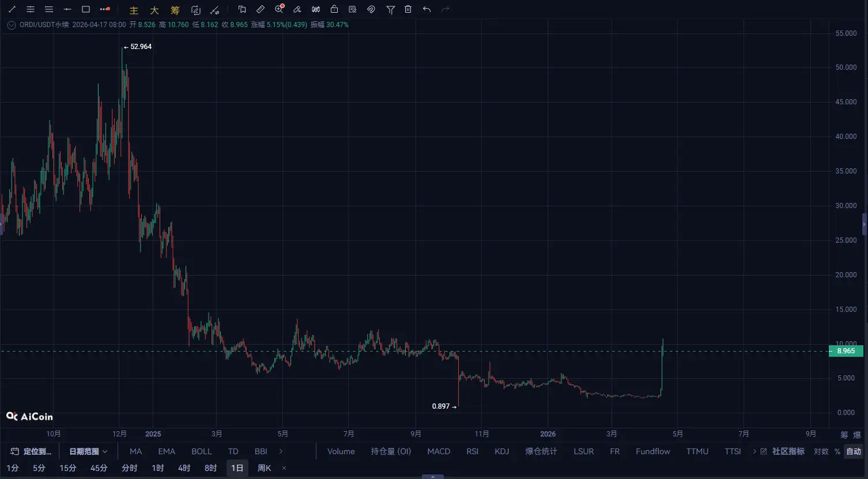Toggle the lock drawings padlock icon
This screenshot has height=479, width=868.
click(334, 9)
